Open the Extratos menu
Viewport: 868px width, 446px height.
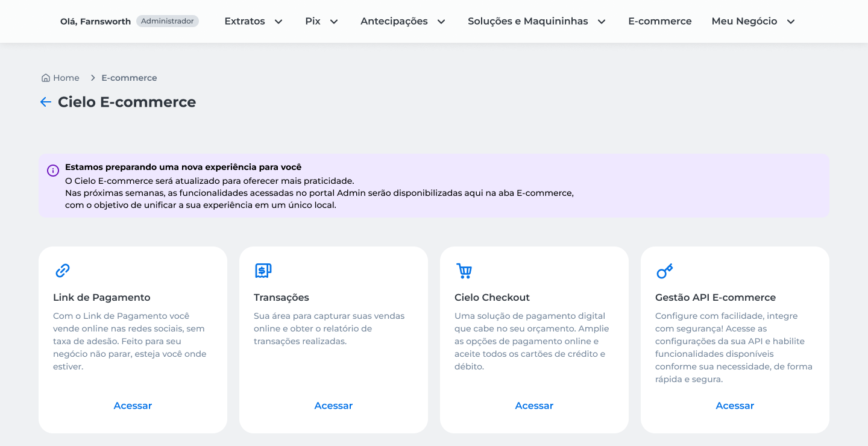click(245, 21)
